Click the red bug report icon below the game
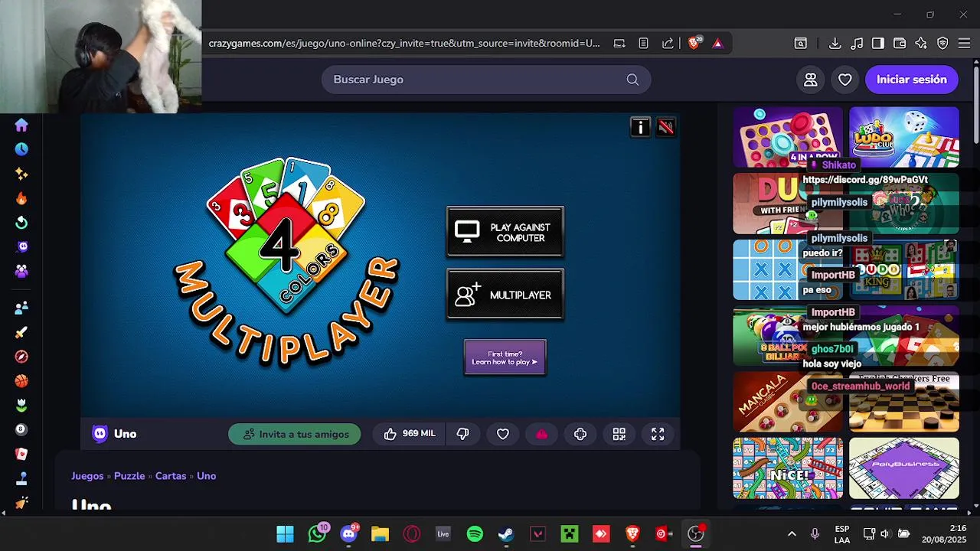980x551 pixels. tap(541, 434)
